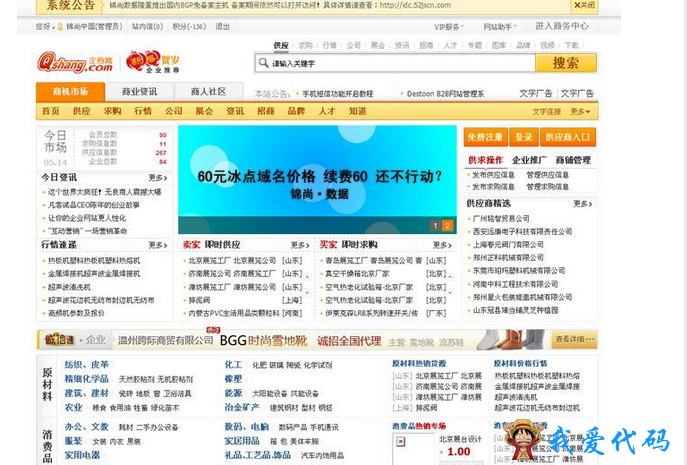Choose 下载 search category above search box
This screenshot has height=465, width=687.
tap(571, 45)
